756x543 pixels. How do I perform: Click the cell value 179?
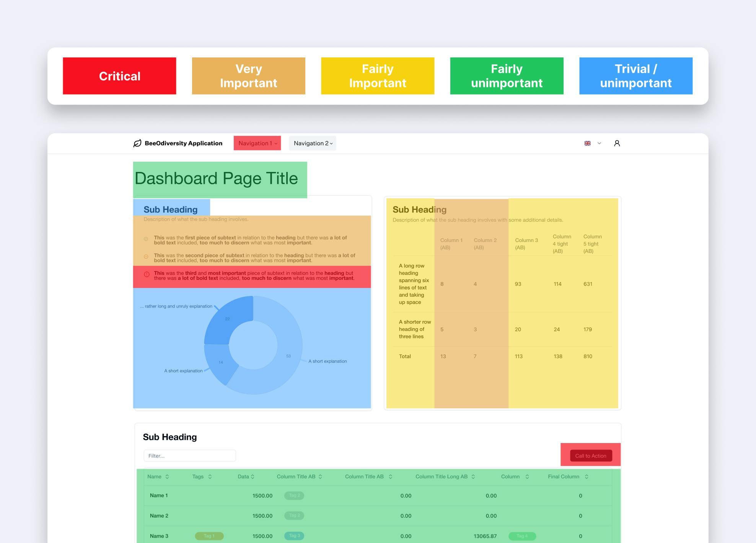(x=588, y=329)
